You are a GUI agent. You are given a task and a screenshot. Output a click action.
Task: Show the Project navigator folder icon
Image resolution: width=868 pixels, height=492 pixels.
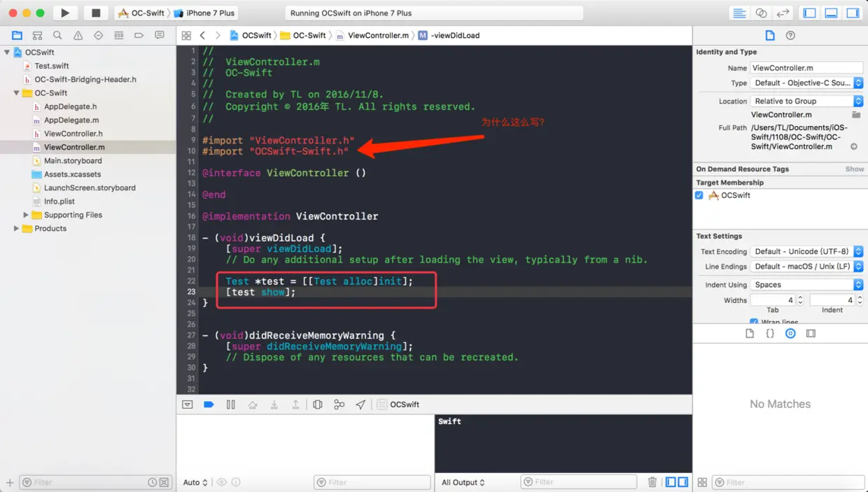[x=17, y=35]
